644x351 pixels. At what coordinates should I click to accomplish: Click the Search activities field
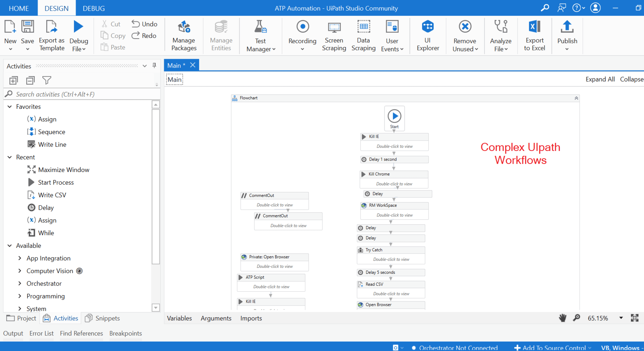(x=81, y=94)
